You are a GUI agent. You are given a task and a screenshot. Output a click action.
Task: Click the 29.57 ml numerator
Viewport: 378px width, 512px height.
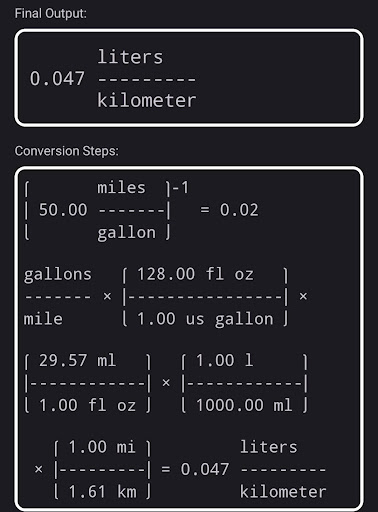click(77, 361)
